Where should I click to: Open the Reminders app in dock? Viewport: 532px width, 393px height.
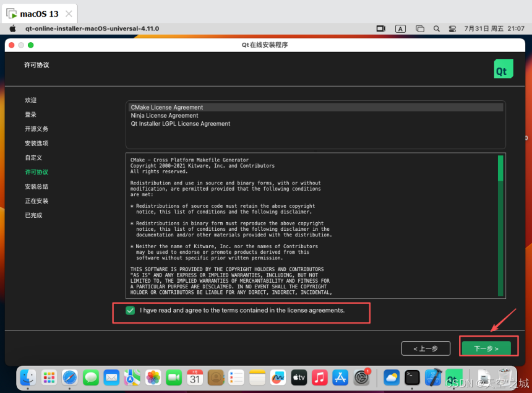click(236, 378)
